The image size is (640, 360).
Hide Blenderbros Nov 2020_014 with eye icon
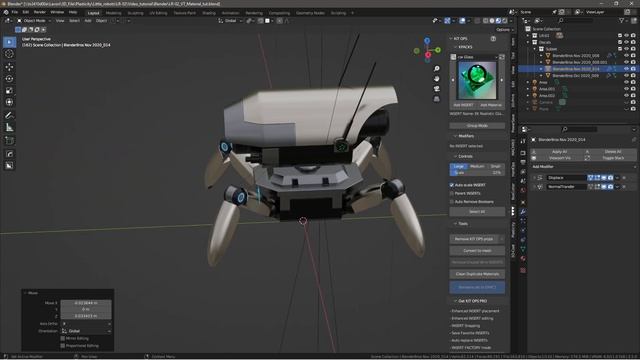627,69
